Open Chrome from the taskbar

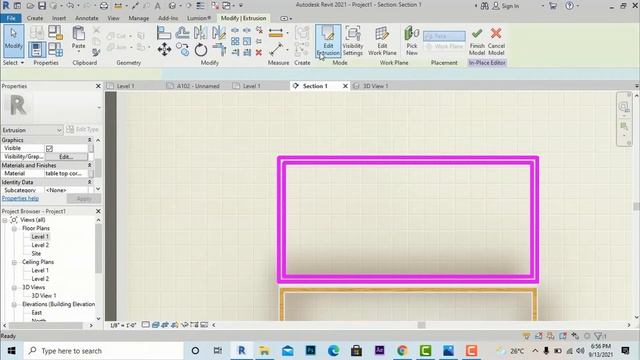tap(402, 351)
